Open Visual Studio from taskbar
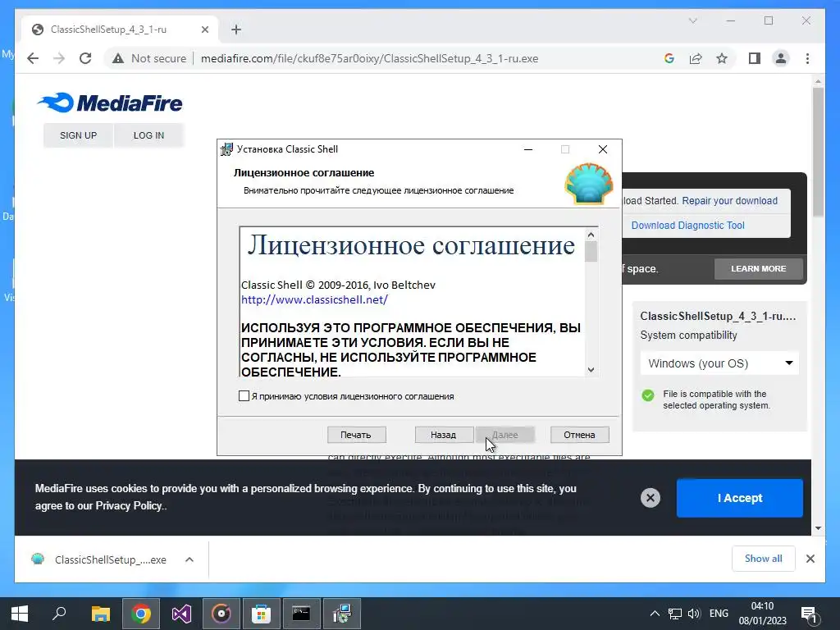 [x=181, y=614]
